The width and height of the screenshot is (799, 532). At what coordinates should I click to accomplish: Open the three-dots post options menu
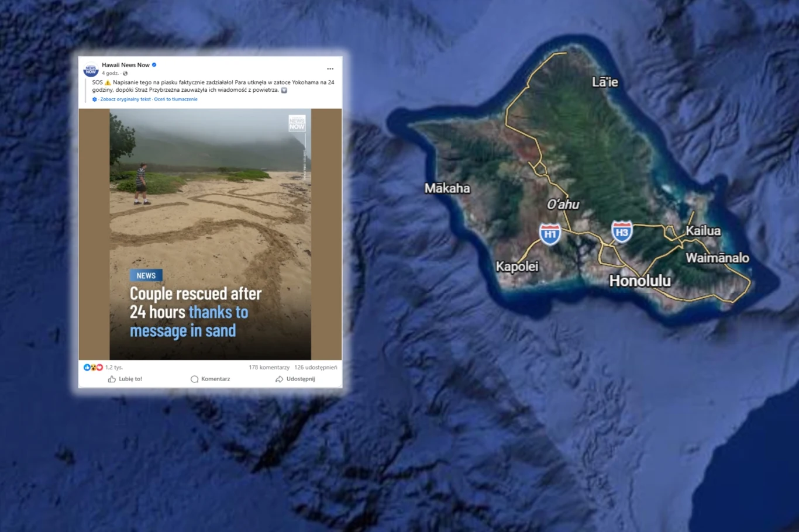(330, 69)
